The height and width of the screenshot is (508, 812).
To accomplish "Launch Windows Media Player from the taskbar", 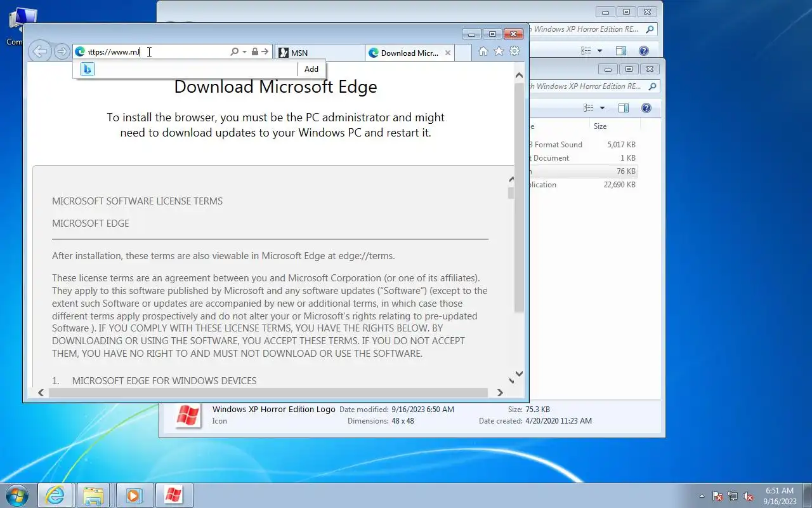I will coord(133,495).
